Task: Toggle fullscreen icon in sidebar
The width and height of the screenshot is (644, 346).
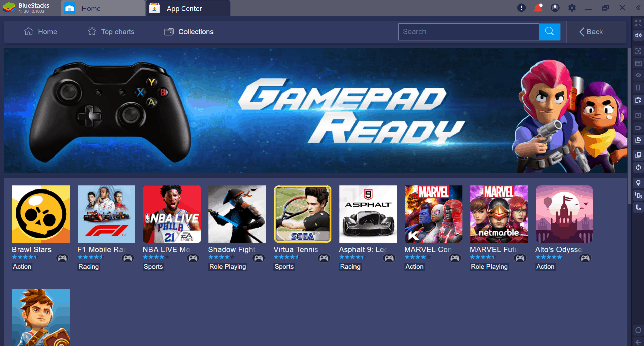Action: click(x=638, y=23)
